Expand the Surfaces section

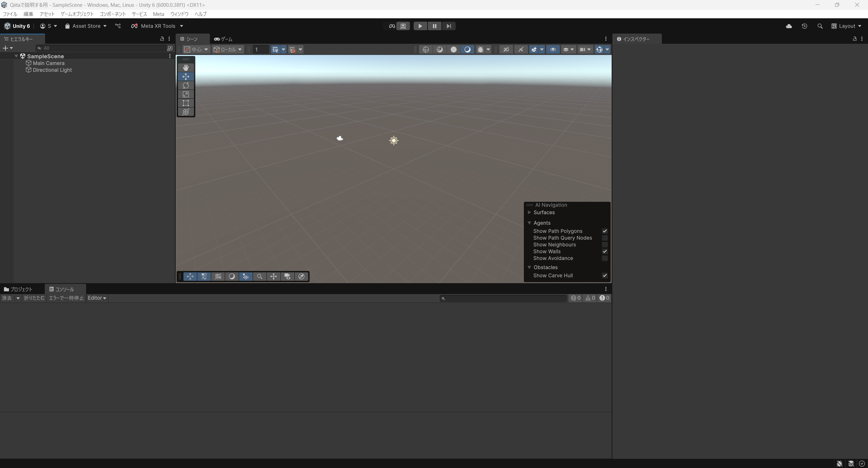click(529, 213)
